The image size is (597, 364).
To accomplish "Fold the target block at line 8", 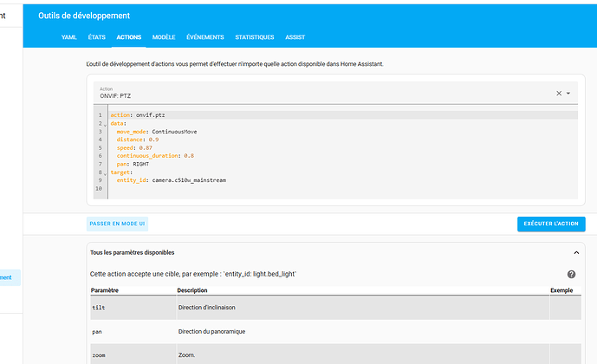I will [x=105, y=173].
